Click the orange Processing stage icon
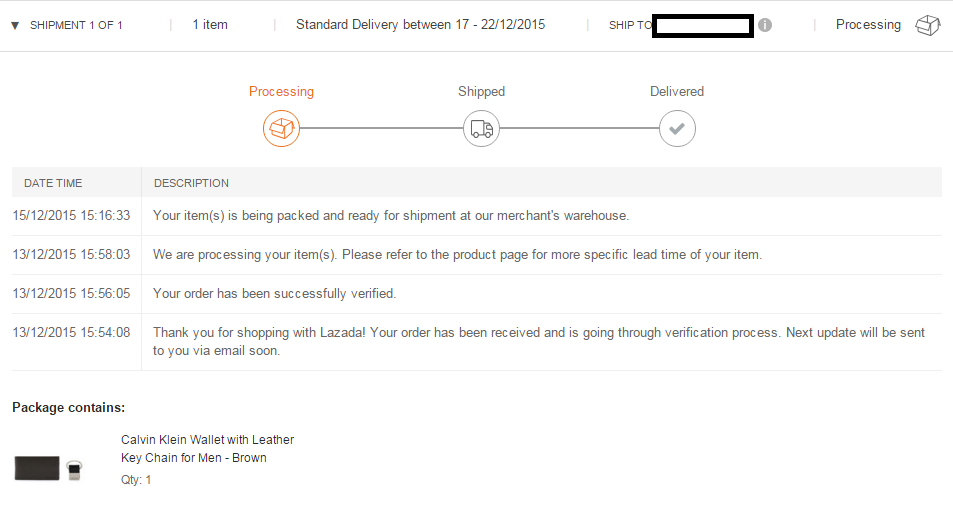This screenshot has height=532, width=953. click(281, 128)
